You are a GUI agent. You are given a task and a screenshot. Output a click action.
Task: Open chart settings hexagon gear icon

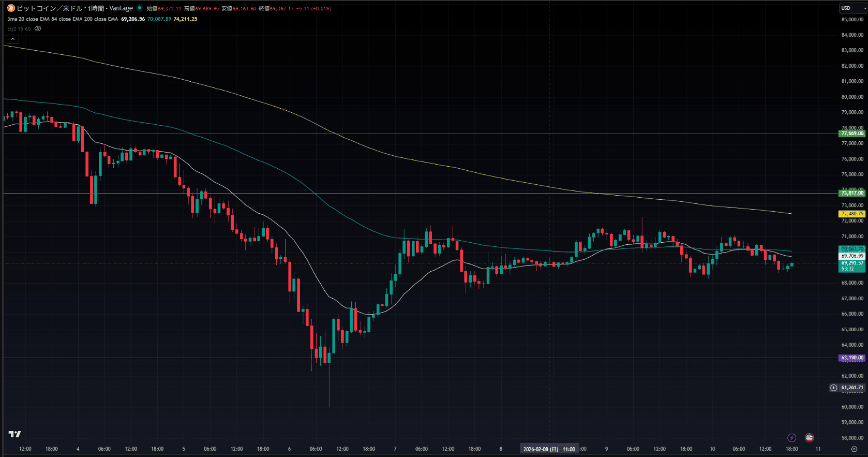[854, 449]
